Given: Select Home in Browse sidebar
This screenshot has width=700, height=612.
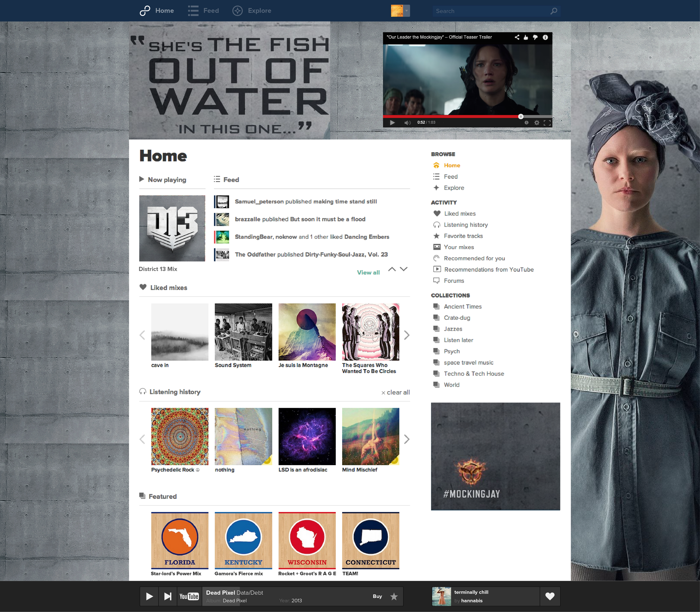Looking at the screenshot, I should coord(452,165).
